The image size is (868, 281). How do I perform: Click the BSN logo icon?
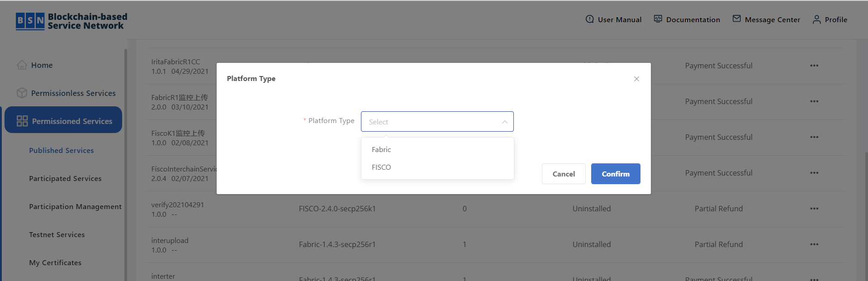click(30, 21)
